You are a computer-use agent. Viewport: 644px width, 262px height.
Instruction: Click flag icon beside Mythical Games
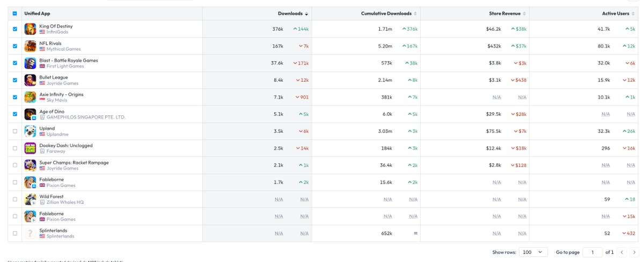pyautogui.click(x=42, y=49)
